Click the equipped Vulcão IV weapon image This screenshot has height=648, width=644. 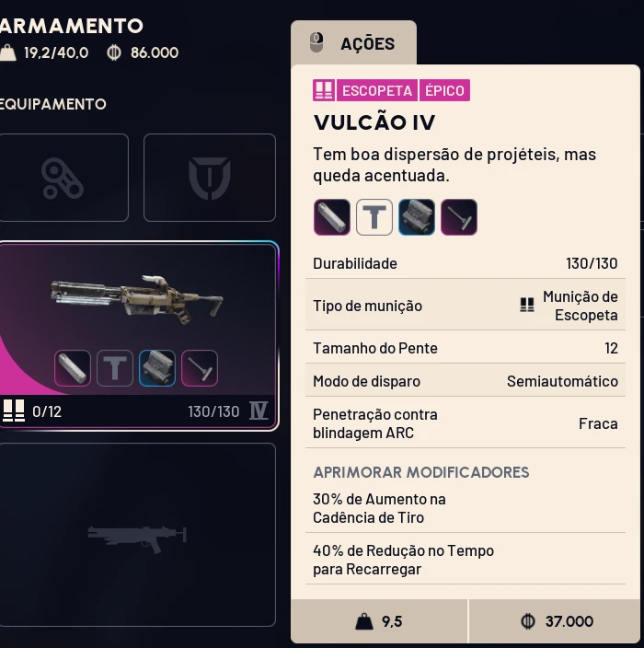[136, 300]
